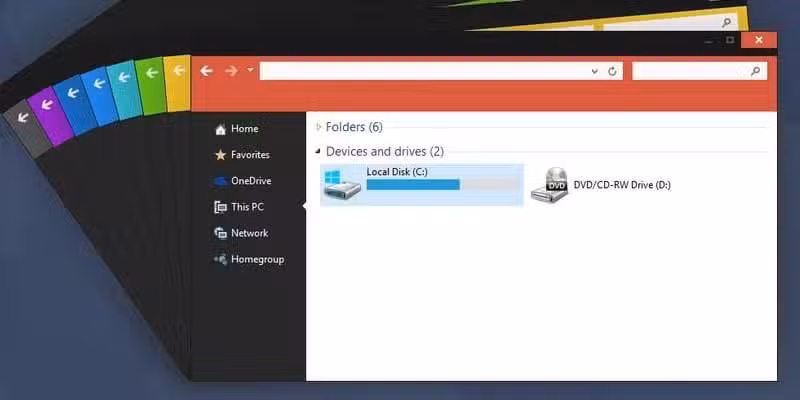Click the back arrow in the green window
The width and height of the screenshot is (800, 400).
[152, 73]
